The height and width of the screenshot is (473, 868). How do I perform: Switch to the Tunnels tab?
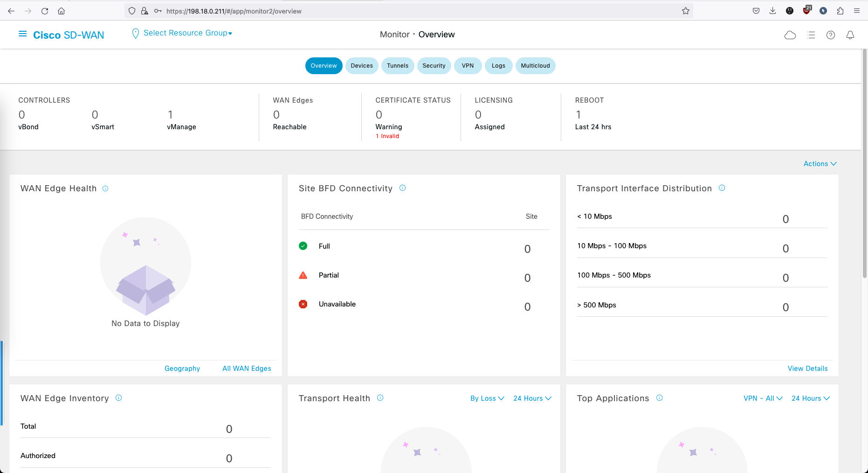(x=398, y=66)
